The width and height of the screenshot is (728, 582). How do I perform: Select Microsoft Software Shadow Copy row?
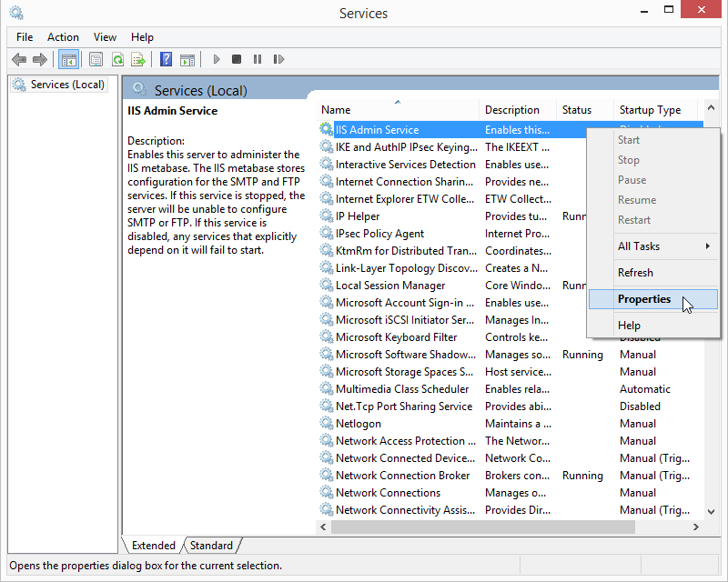click(x=511, y=355)
